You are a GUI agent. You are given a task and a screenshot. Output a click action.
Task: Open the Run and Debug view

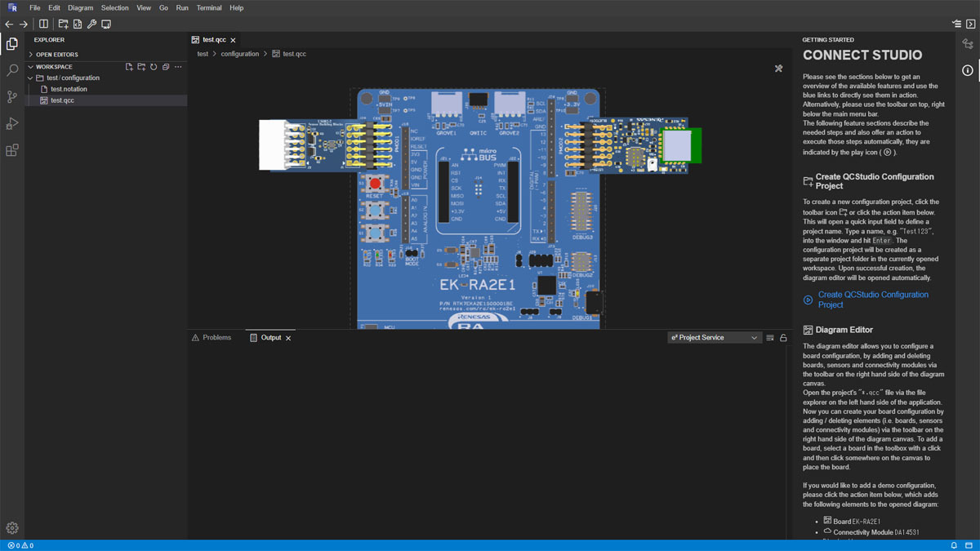(12, 124)
